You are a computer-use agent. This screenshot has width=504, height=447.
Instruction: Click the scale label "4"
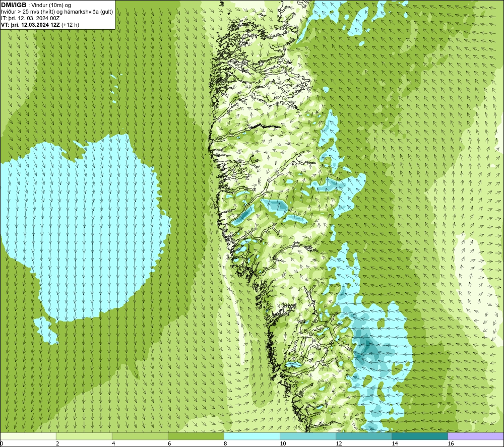click(113, 443)
